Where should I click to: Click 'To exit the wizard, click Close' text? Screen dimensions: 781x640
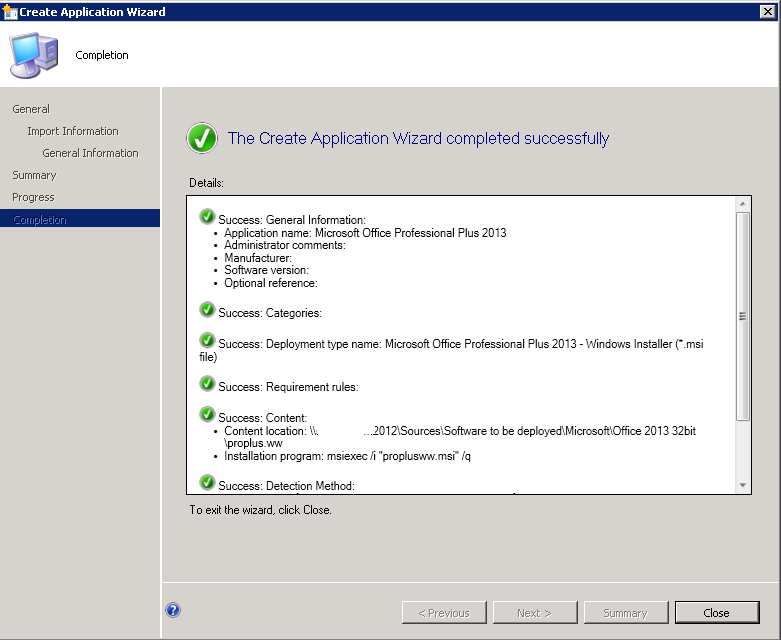tap(260, 510)
